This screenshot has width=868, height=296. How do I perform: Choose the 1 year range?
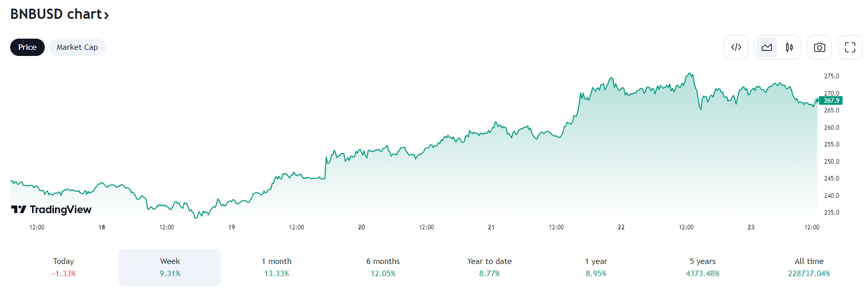coord(596,267)
